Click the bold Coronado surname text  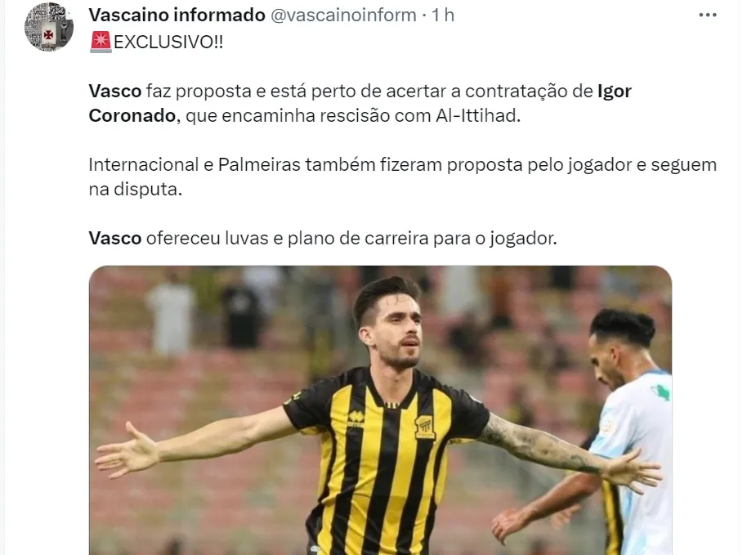(x=132, y=116)
